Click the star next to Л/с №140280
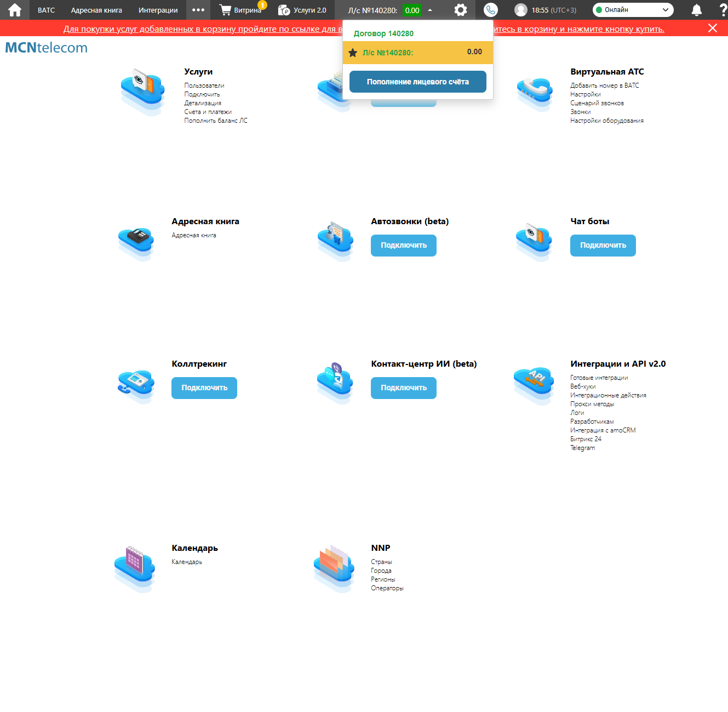 [x=353, y=53]
